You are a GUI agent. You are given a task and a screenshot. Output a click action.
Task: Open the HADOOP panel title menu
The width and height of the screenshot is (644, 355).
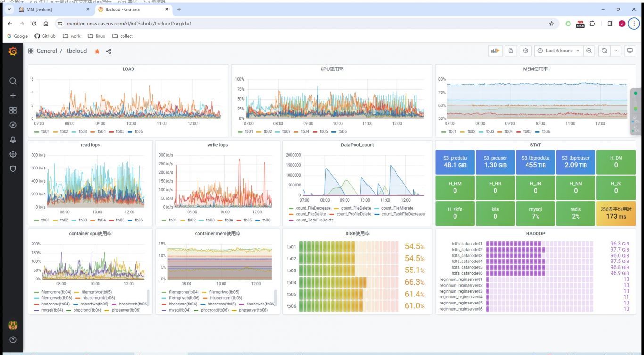coord(536,234)
